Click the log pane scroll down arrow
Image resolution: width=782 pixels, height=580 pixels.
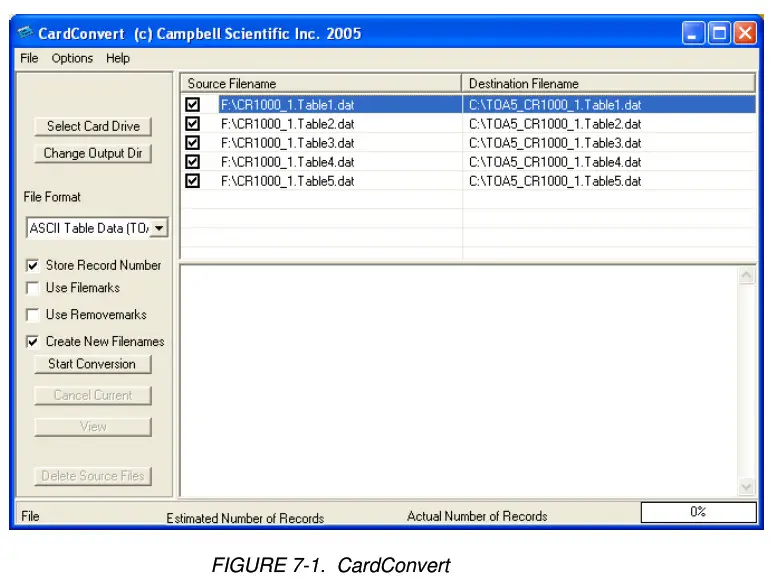(x=747, y=486)
